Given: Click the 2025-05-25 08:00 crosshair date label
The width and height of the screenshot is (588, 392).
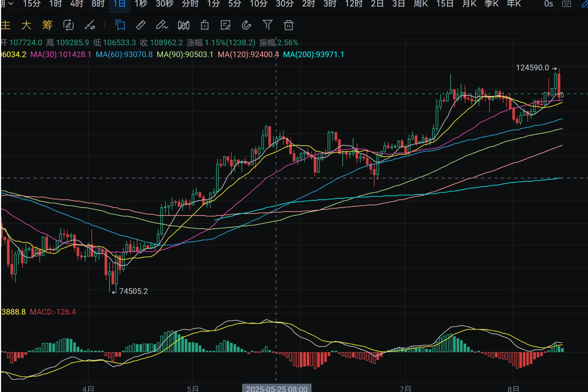Looking at the screenshot, I should (x=277, y=388).
